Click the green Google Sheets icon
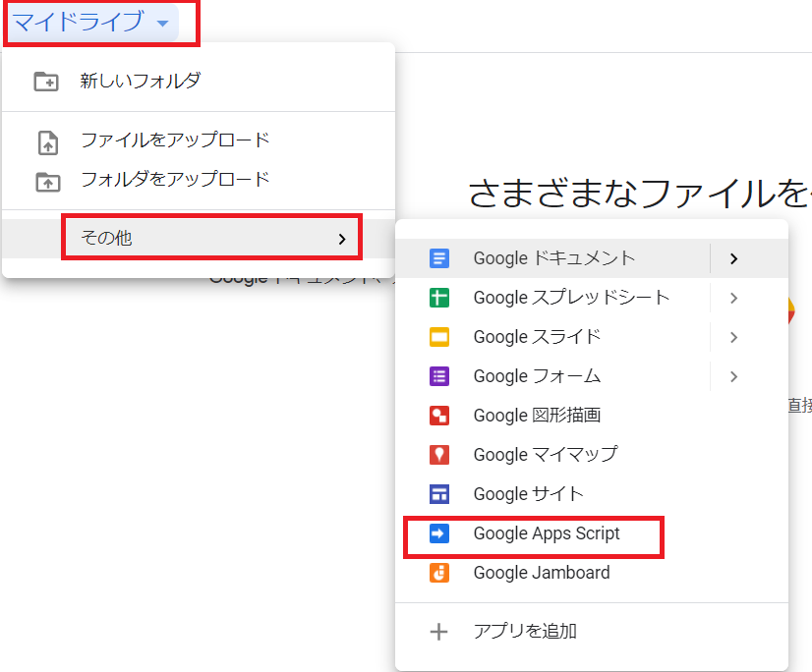 pyautogui.click(x=439, y=298)
